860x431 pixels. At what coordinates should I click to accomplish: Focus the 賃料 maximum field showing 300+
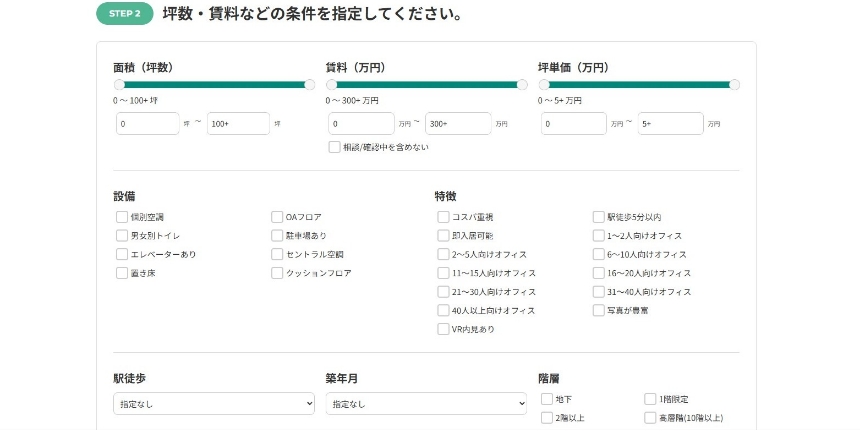coord(457,124)
